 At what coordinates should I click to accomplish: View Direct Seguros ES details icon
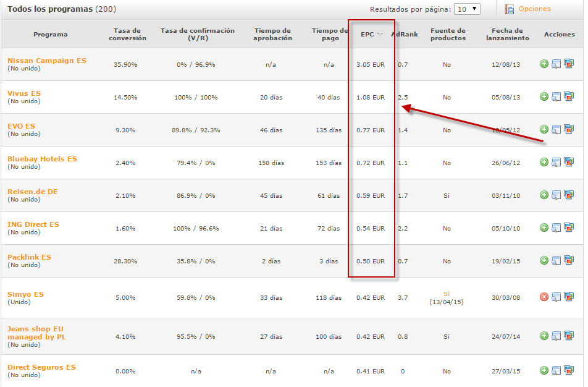pos(556,370)
